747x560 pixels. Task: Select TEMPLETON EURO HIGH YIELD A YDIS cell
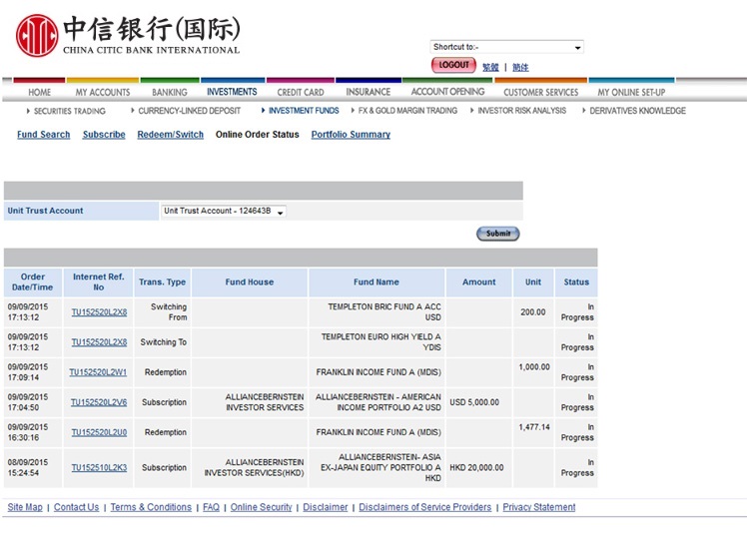point(376,342)
